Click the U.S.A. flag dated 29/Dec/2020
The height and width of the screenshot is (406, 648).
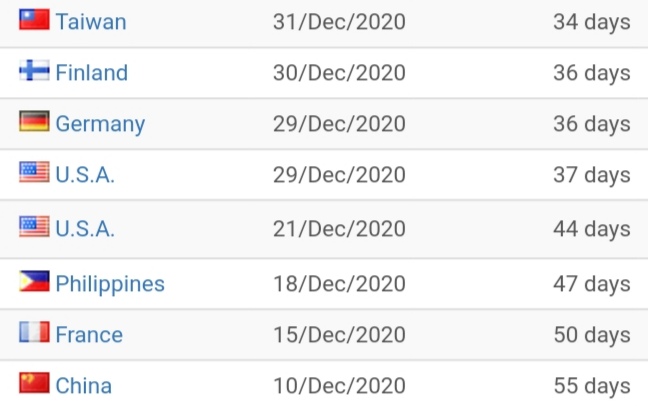coord(34,172)
